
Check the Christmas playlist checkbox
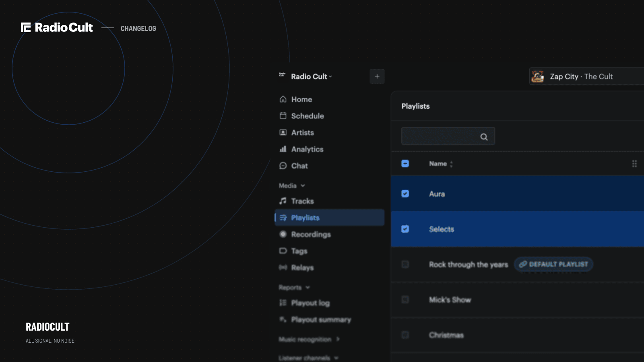pyautogui.click(x=405, y=335)
